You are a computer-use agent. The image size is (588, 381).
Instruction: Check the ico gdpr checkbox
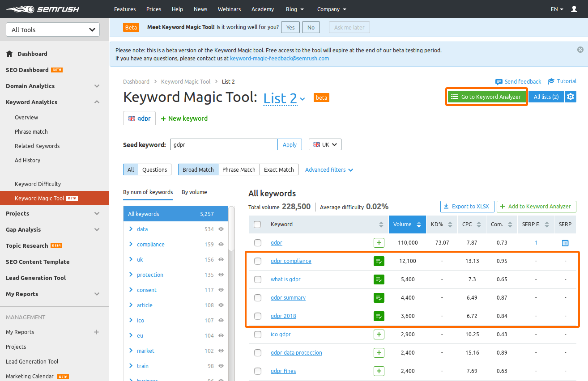click(x=258, y=334)
